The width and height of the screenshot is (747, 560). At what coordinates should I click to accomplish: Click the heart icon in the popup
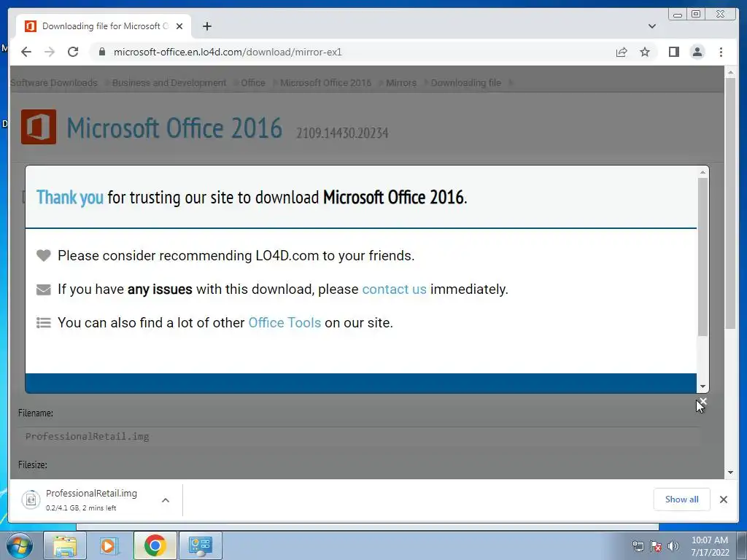tap(43, 256)
